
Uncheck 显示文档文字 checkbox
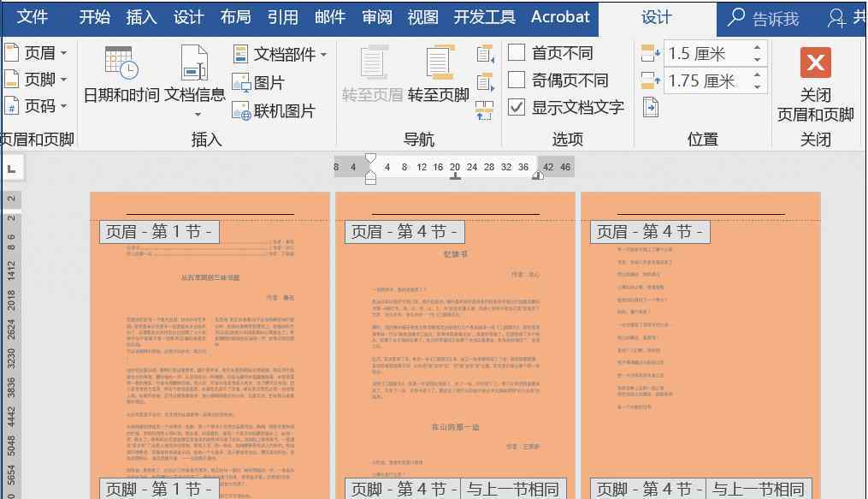click(x=517, y=108)
